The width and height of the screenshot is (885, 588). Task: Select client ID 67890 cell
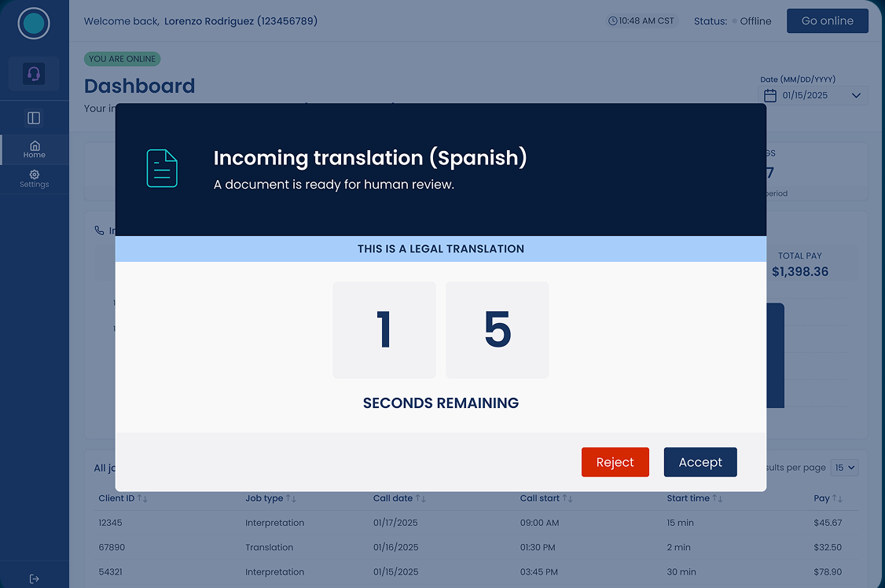click(112, 547)
